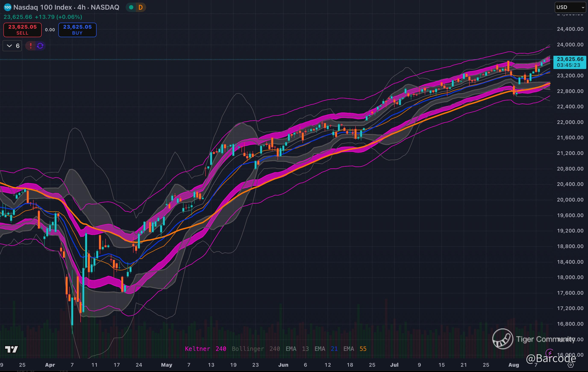
Task: Click the current price 23,625.66 axis label
Action: coord(570,59)
